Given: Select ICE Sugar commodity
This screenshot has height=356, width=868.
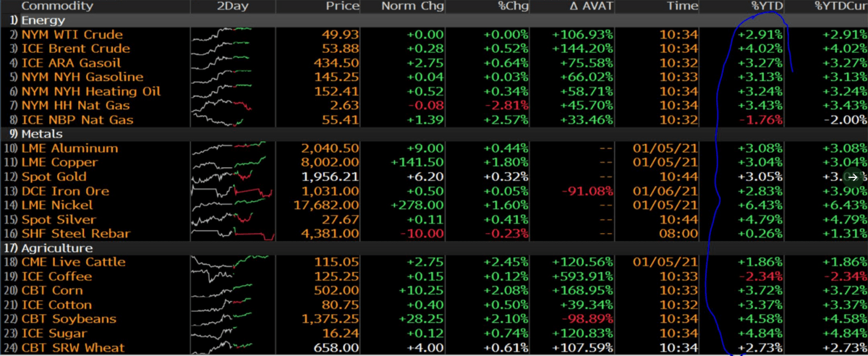Looking at the screenshot, I should point(54,333).
